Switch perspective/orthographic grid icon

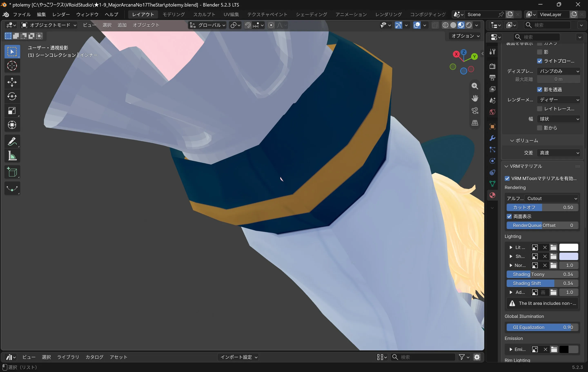(x=475, y=123)
